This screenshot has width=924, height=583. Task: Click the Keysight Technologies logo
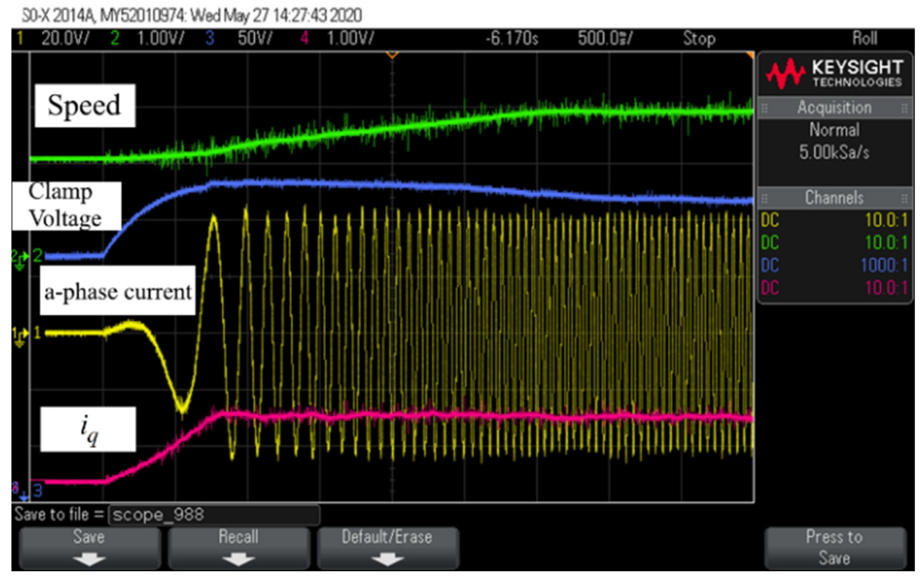834,74
